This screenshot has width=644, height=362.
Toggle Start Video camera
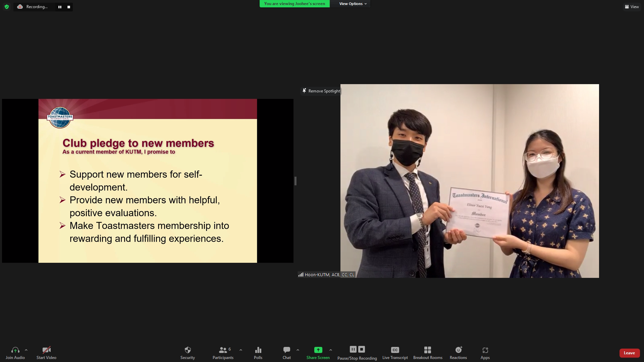point(46,353)
